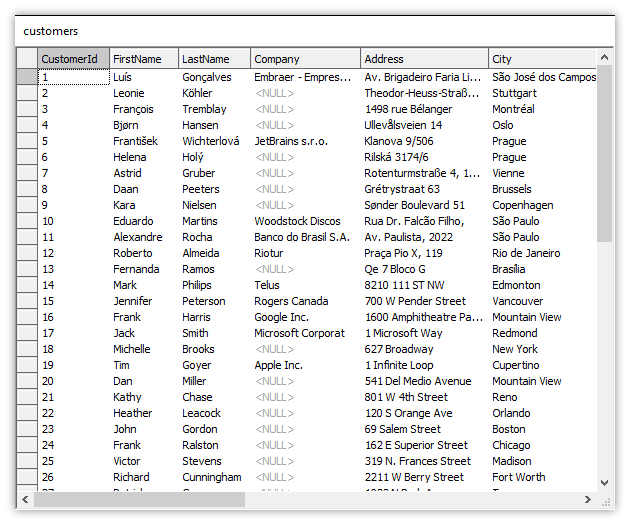This screenshot has width=630, height=525.
Task: Select City cell 'Stuttgart'
Action: [542, 93]
